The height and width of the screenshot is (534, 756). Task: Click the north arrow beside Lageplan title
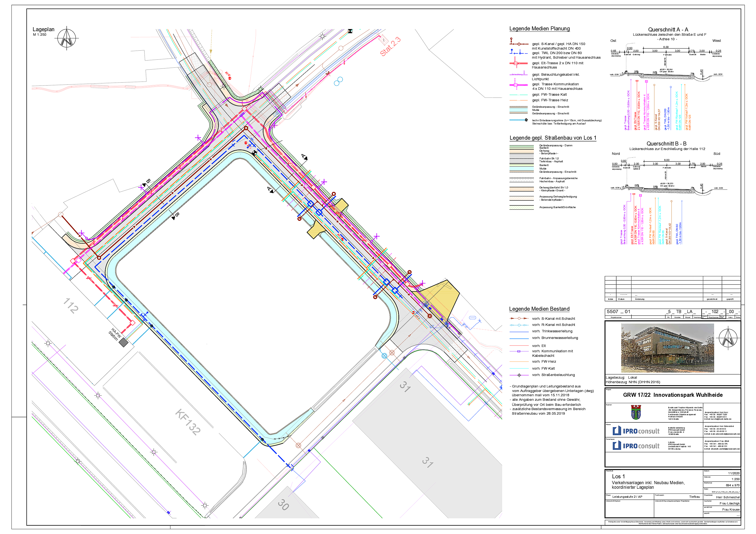point(67,38)
